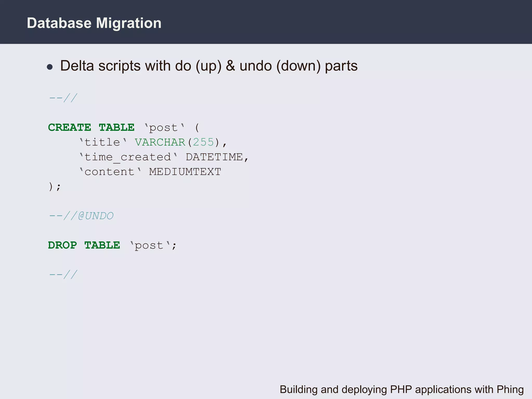Click the 'VARCHAR' data type
This screenshot has width=532, height=399.
[x=160, y=142]
